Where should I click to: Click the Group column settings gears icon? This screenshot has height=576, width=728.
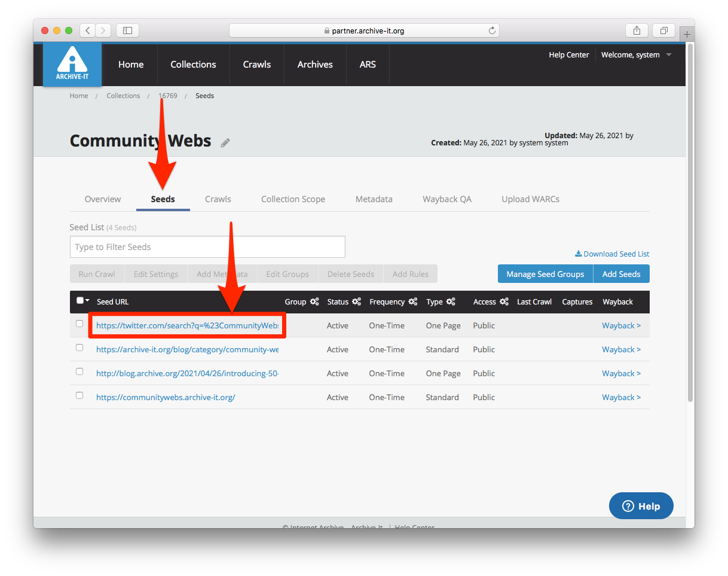(x=314, y=302)
